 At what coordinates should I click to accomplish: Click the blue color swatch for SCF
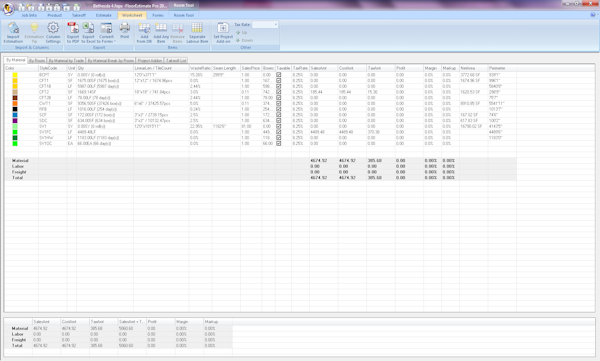point(15,114)
